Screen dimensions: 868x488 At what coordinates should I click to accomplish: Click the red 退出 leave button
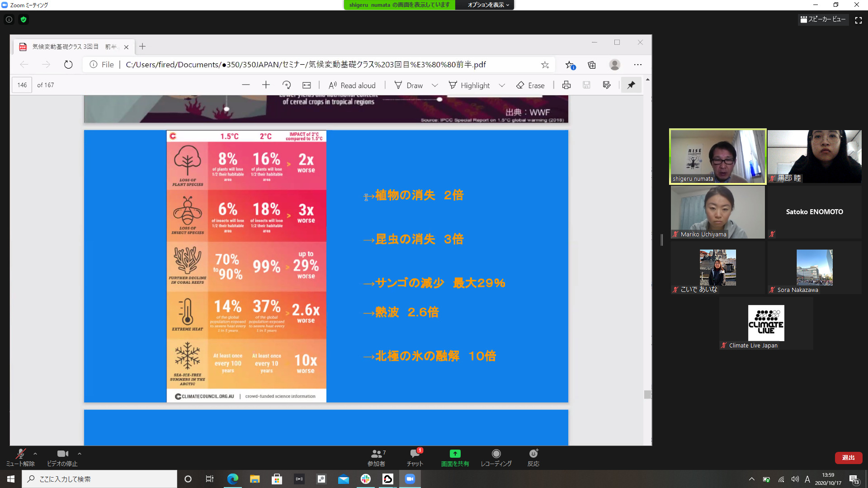(848, 458)
